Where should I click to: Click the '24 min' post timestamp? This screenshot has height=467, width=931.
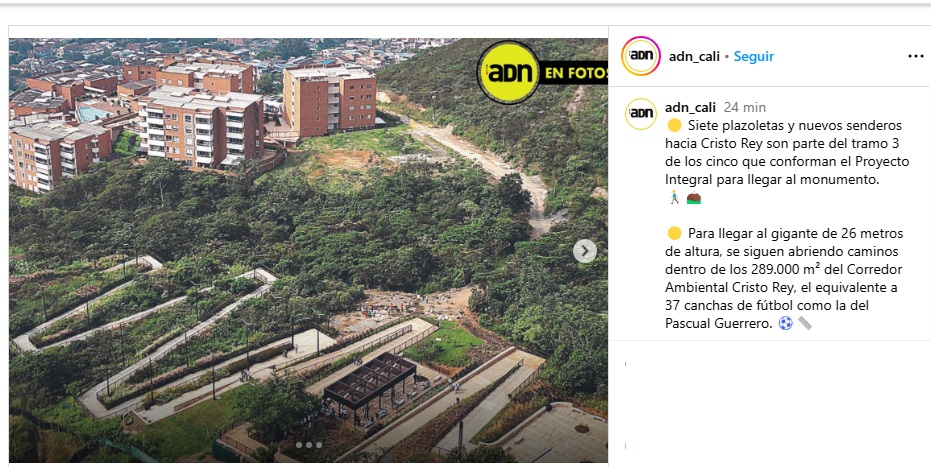pyautogui.click(x=745, y=107)
